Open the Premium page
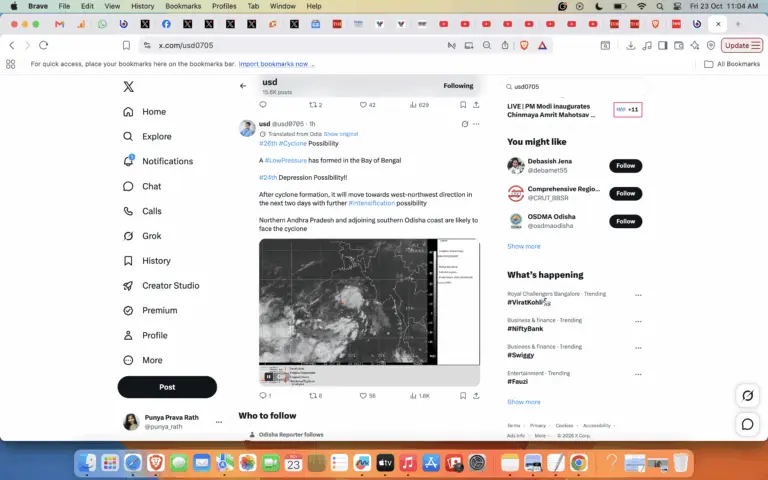Image resolution: width=768 pixels, height=480 pixels. click(x=150, y=311)
